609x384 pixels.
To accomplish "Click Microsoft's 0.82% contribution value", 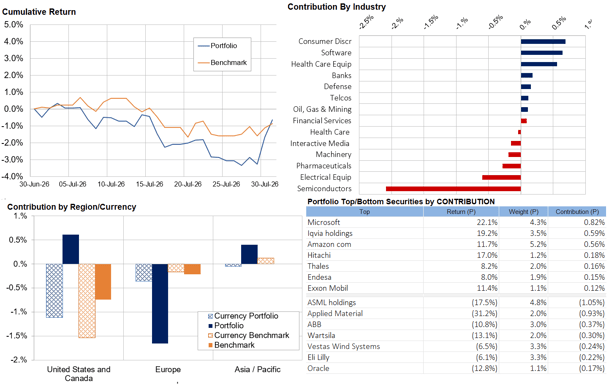I will coord(594,222).
